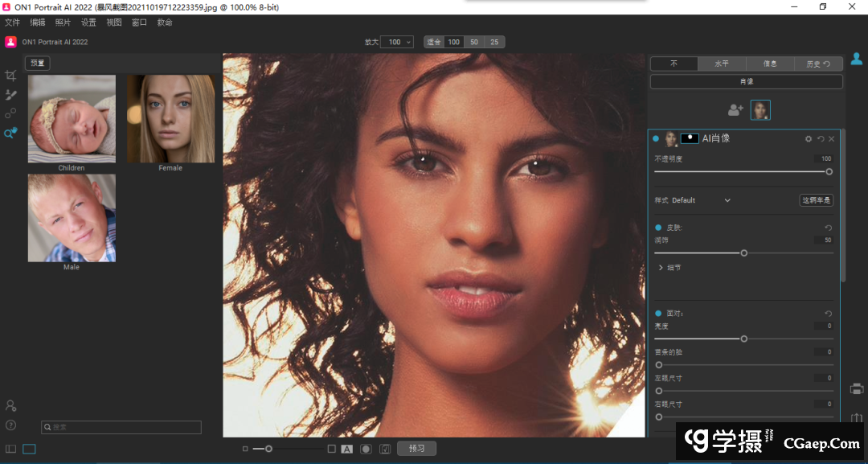Screen dimensions: 868x464
Task: Select the Female preset thumbnail
Action: pos(170,119)
